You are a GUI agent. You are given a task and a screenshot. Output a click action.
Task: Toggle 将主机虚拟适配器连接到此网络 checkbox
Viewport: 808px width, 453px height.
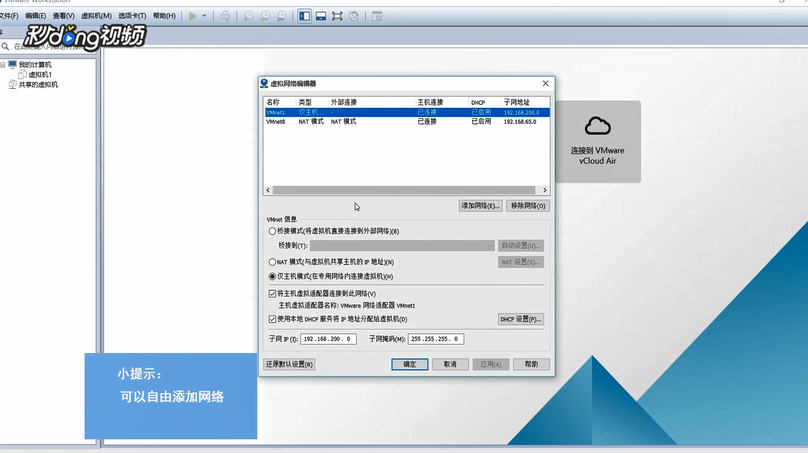pyautogui.click(x=272, y=294)
